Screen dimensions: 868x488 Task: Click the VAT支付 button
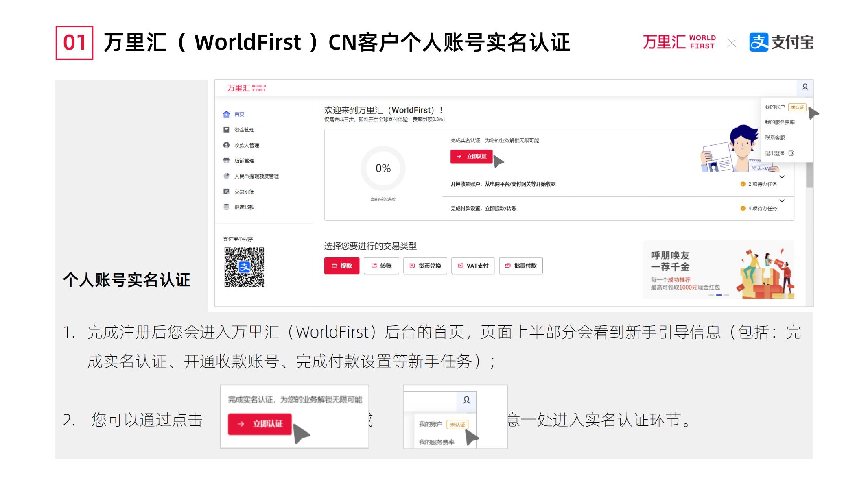pos(473,266)
